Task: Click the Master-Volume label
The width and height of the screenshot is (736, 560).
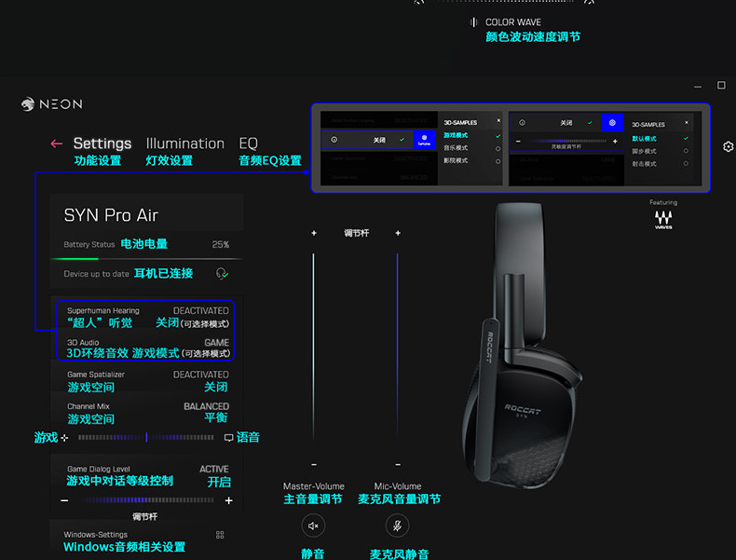Action: [x=314, y=486]
